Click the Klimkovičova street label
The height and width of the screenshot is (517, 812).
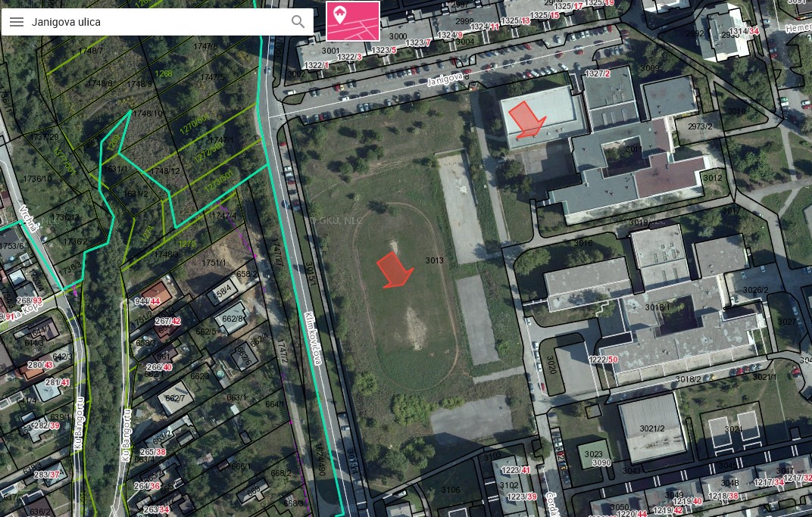(x=314, y=338)
